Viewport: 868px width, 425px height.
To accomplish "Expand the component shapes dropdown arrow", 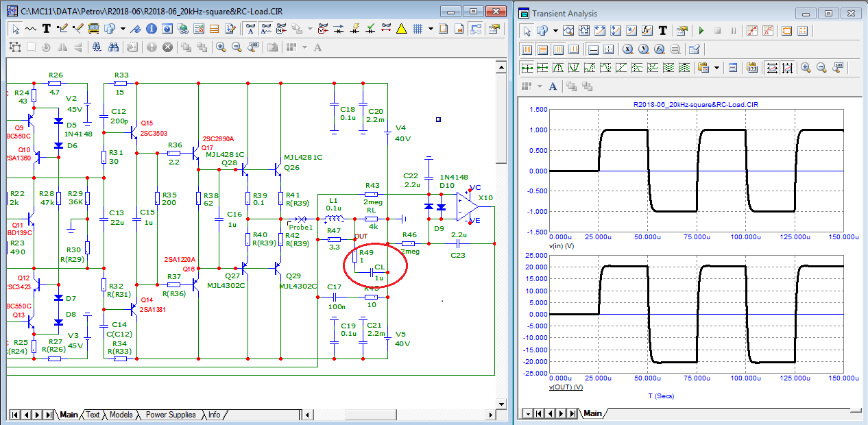I will click(123, 29).
